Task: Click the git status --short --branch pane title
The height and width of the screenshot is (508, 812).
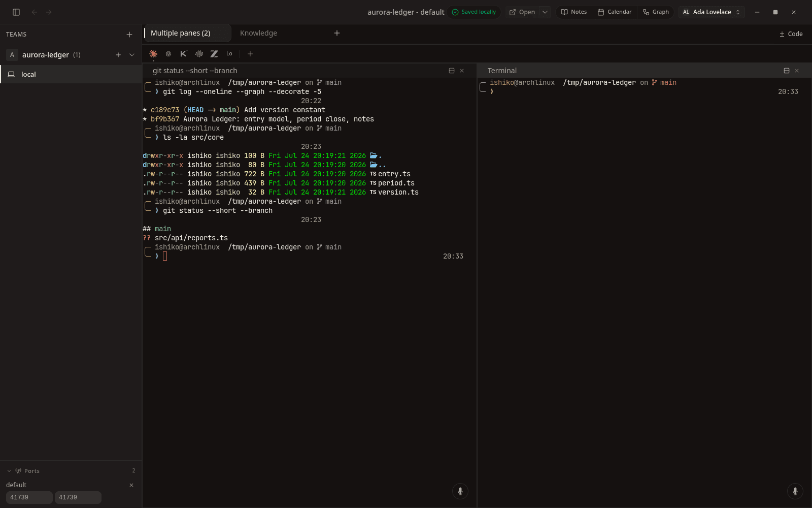Action: (195, 71)
